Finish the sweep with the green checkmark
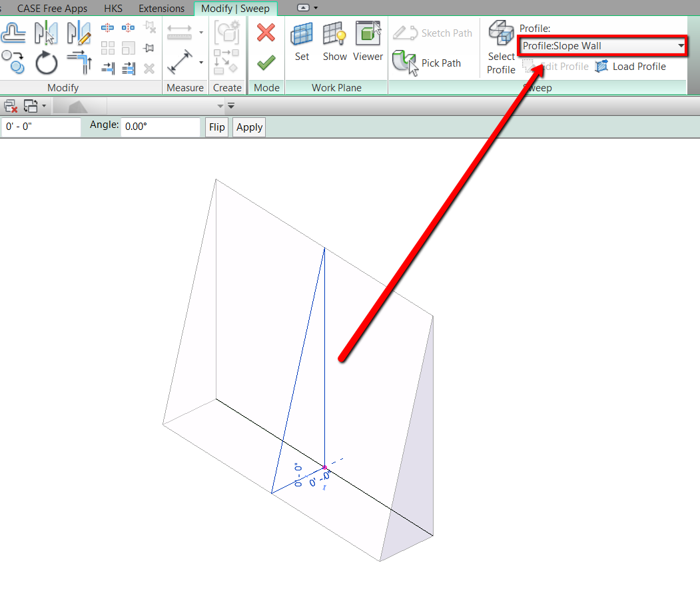Viewport: 700px width, 603px height. coord(266,63)
